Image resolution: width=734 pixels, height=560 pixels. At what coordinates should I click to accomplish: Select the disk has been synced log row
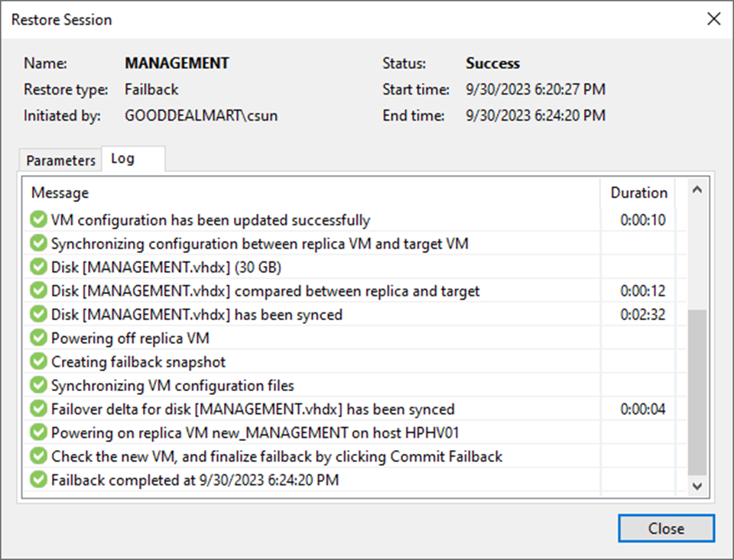(196, 314)
